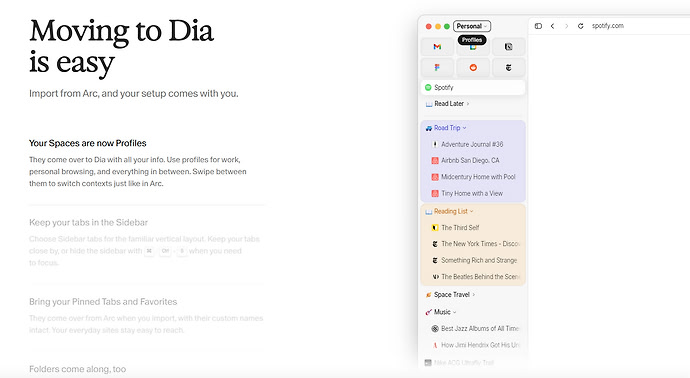Image resolution: width=690 pixels, height=378 pixels.
Task: Click the spotify.com address field
Action: tap(607, 26)
